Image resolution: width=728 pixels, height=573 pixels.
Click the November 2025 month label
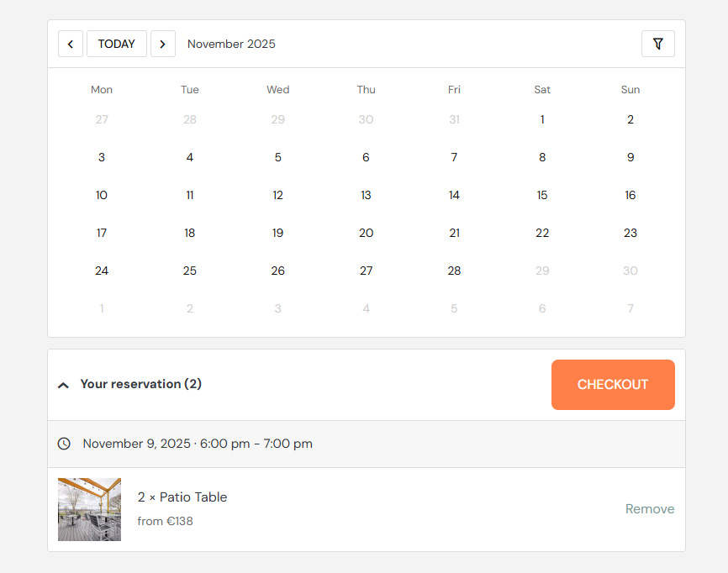[231, 44]
